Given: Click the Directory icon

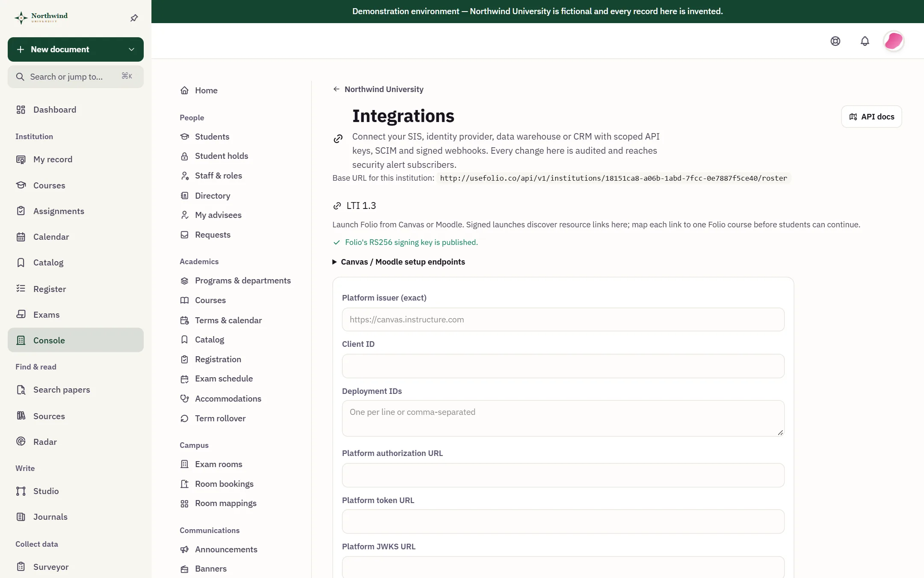Looking at the screenshot, I should pyautogui.click(x=184, y=196).
